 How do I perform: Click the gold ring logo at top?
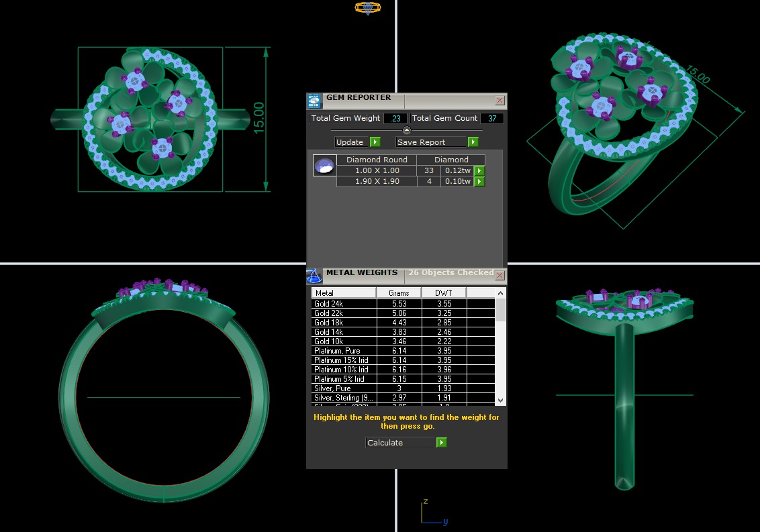click(x=367, y=8)
